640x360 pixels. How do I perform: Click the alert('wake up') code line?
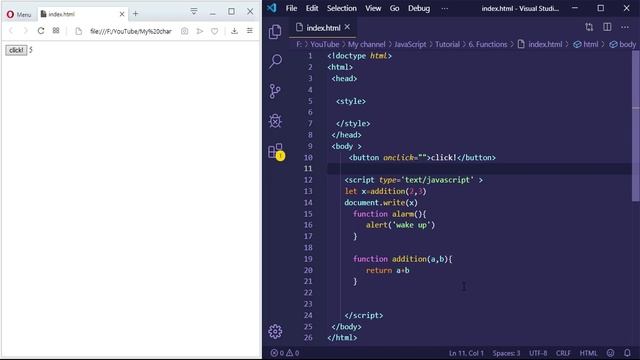point(400,225)
